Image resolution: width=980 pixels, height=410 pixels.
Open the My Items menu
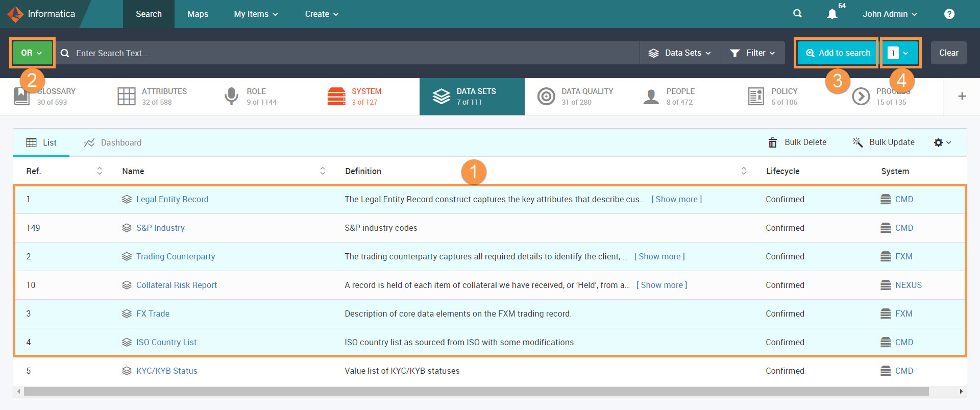tap(256, 14)
